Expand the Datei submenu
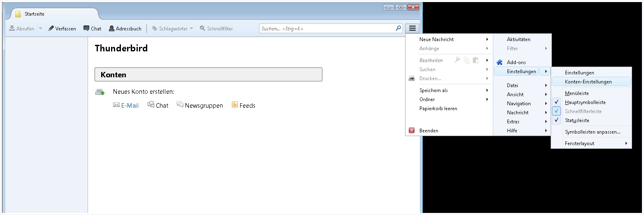Image resolution: width=644 pixels, height=215 pixels. 522,86
